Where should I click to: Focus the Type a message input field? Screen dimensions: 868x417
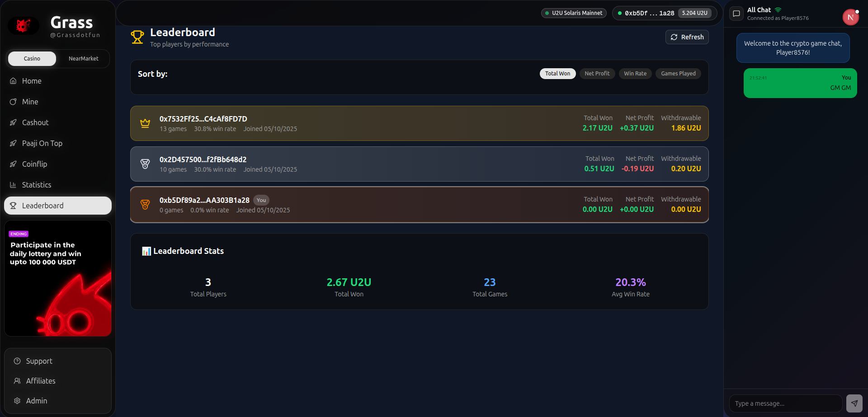[785, 403]
